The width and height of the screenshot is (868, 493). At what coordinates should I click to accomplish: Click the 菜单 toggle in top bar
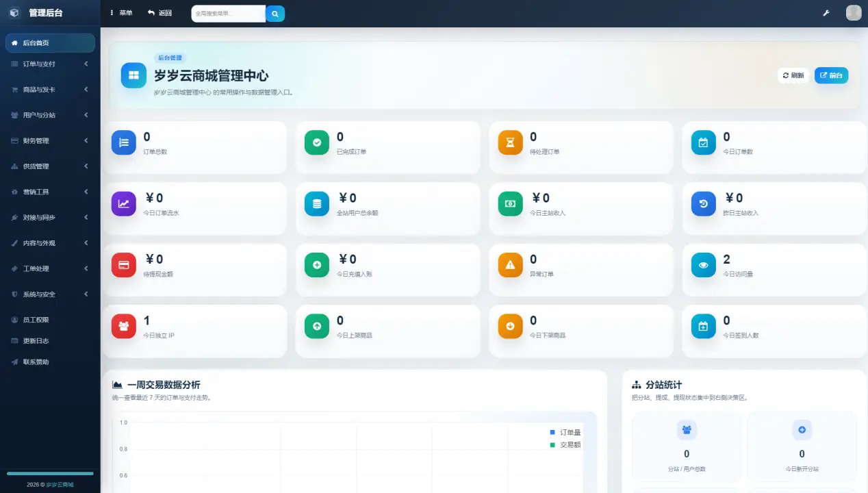click(x=121, y=13)
